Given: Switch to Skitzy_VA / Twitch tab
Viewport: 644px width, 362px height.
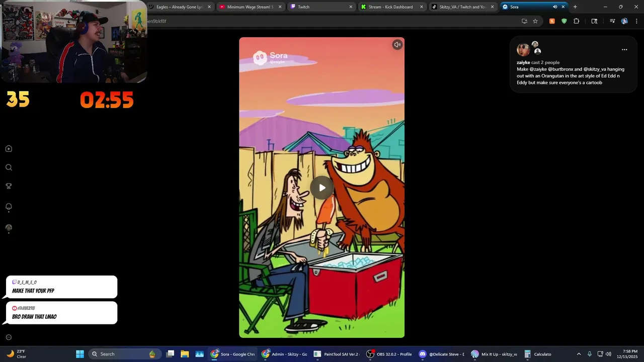Looking at the screenshot, I should click(x=462, y=7).
